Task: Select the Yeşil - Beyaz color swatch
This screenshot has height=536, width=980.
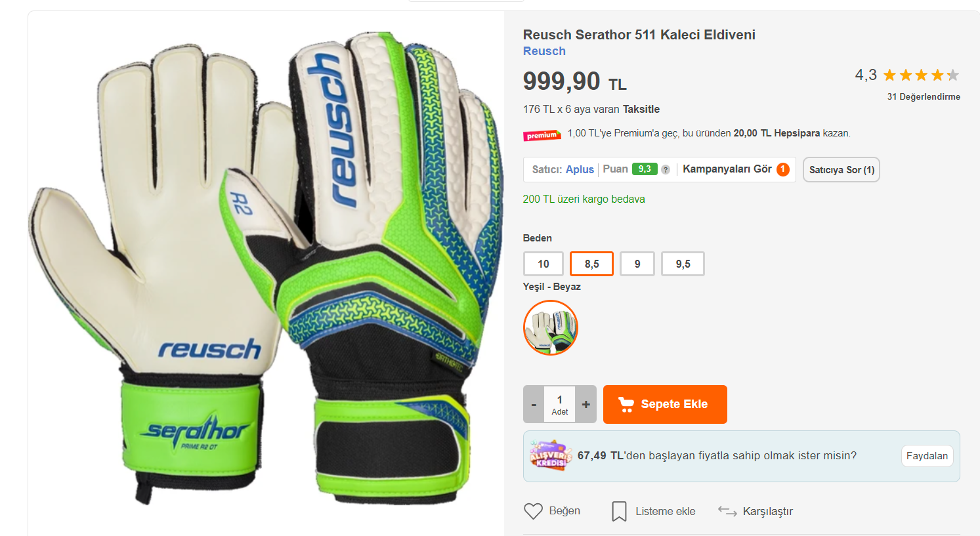Action: click(x=551, y=327)
